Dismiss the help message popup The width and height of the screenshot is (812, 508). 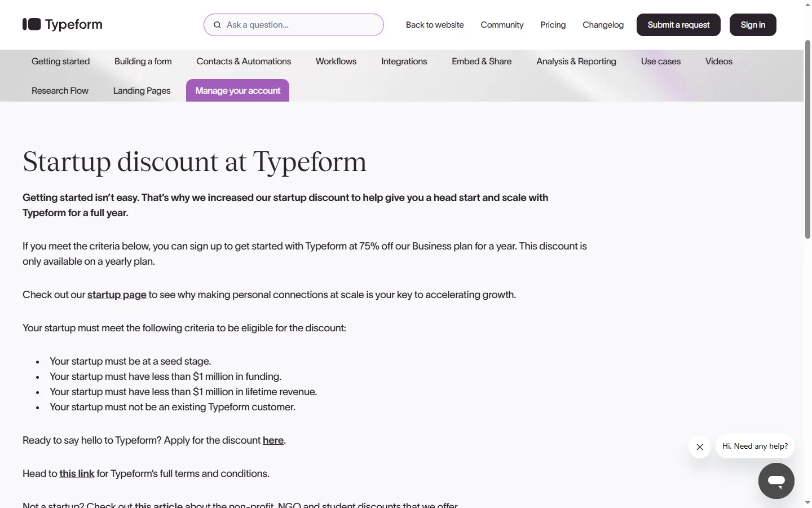700,447
